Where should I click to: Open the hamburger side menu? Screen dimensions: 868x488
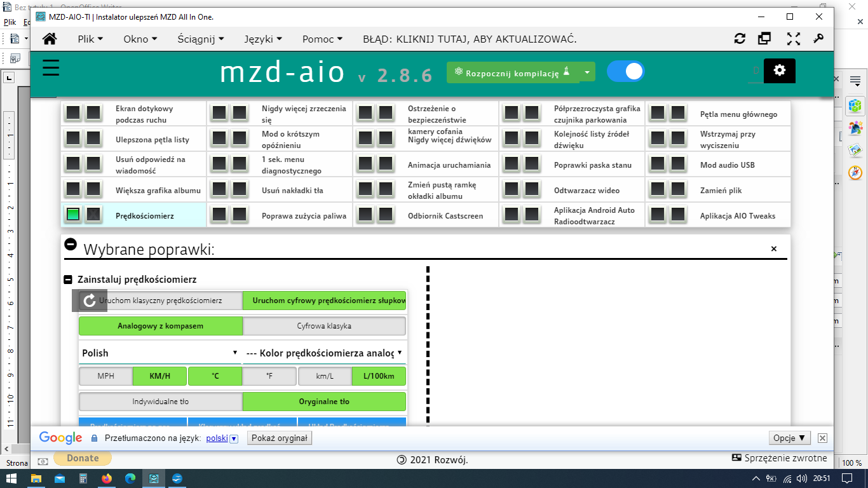pyautogui.click(x=51, y=68)
